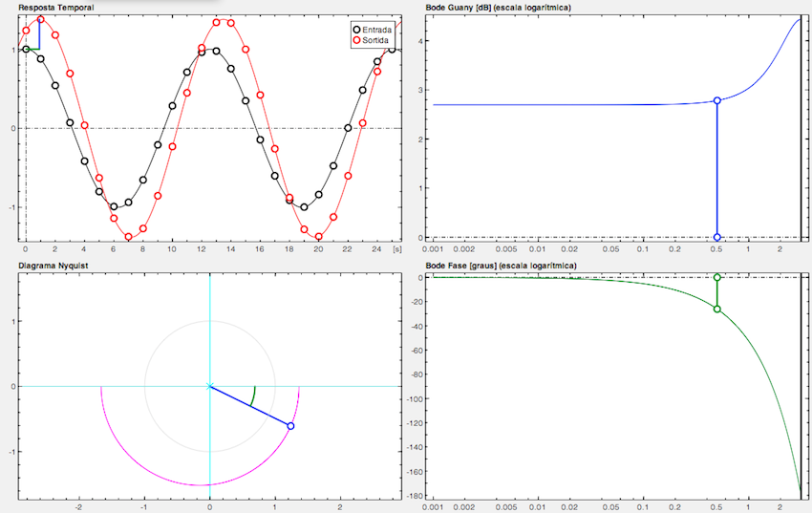Click the blue marker on the Bode gain curve
This screenshot has height=513, width=812.
coord(717,100)
